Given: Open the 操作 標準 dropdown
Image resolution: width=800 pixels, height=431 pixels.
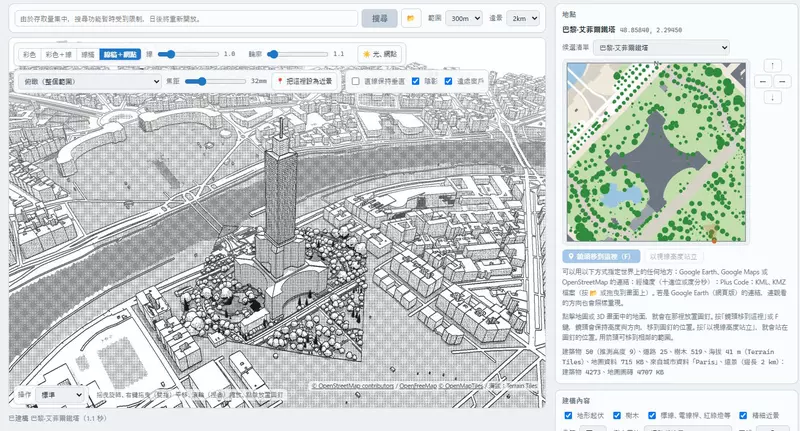Looking at the screenshot, I should pyautogui.click(x=60, y=395).
